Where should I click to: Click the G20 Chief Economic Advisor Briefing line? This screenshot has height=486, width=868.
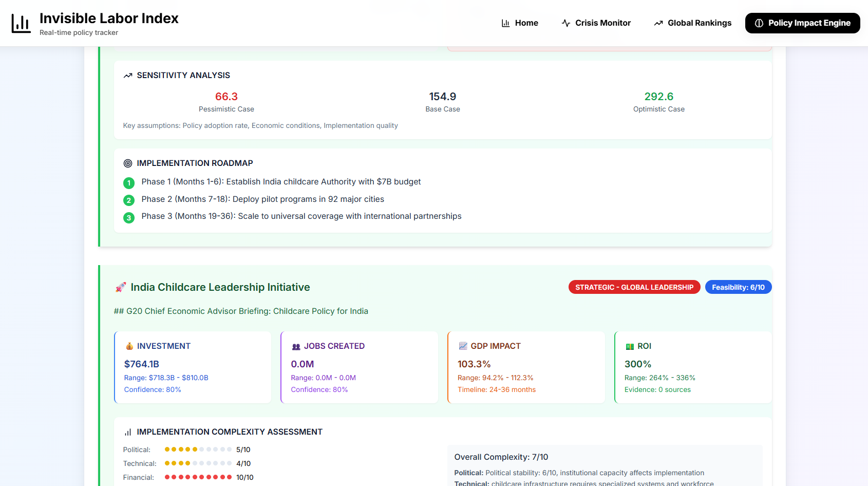pos(241,311)
